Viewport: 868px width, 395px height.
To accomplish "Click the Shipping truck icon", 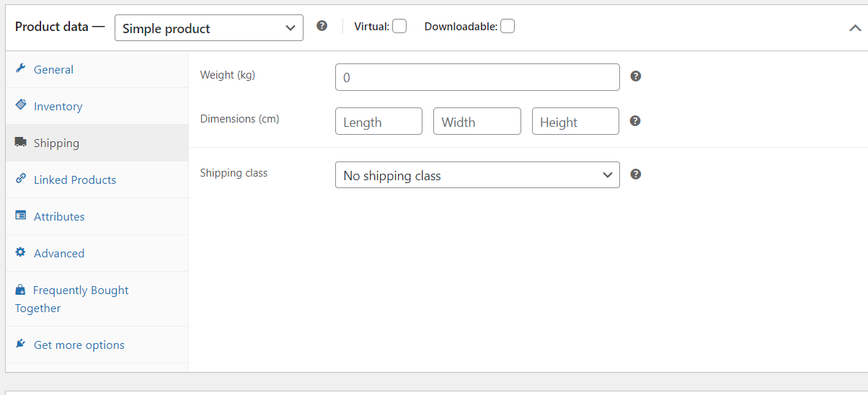I will (20, 143).
